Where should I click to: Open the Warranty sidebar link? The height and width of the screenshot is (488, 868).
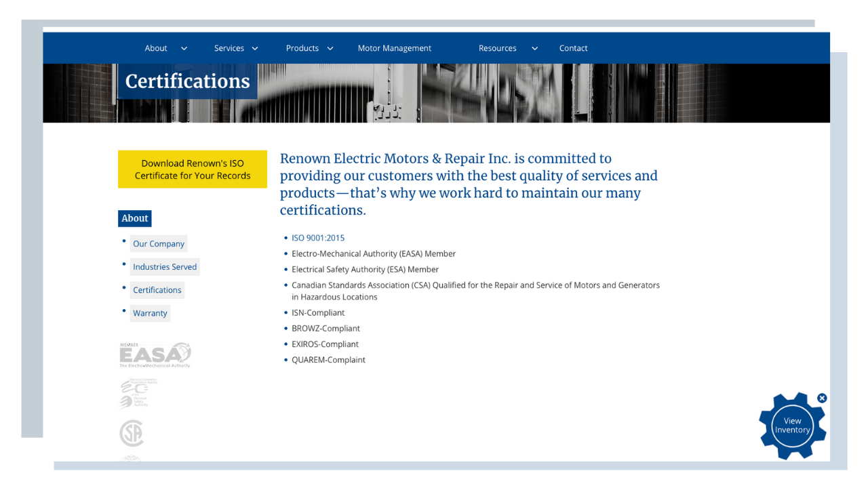tap(150, 313)
